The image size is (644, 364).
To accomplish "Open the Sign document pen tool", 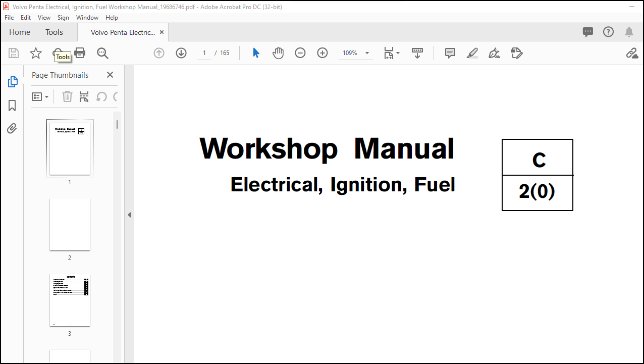I will pyautogui.click(x=495, y=53).
